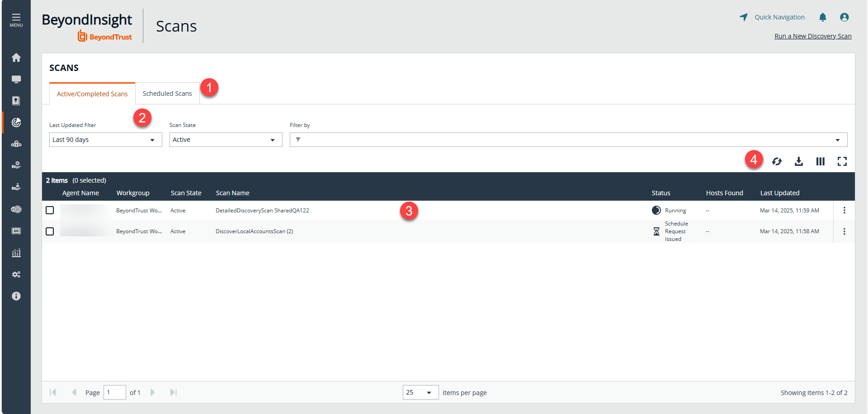Screen dimensions: 868x414
Task: Select the highlighted radar scan sidebar icon
Action: point(16,122)
